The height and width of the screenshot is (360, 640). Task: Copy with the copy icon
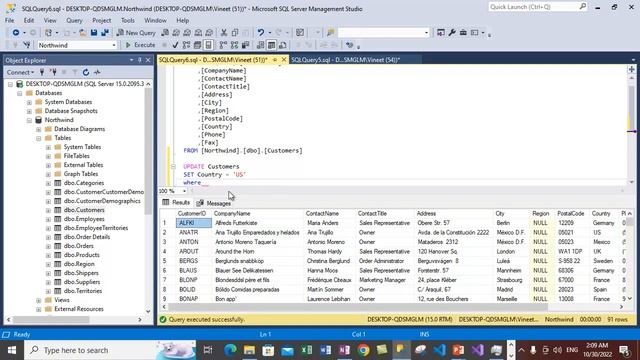click(235, 33)
